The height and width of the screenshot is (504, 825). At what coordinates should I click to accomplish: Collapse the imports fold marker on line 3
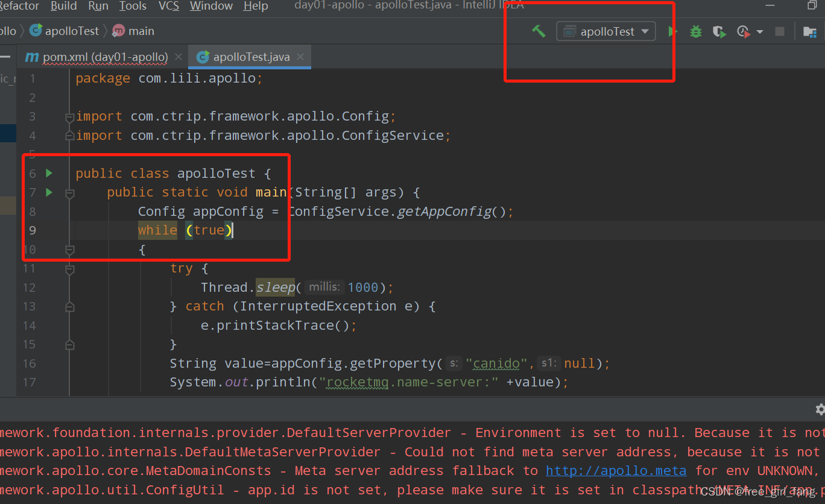(69, 117)
